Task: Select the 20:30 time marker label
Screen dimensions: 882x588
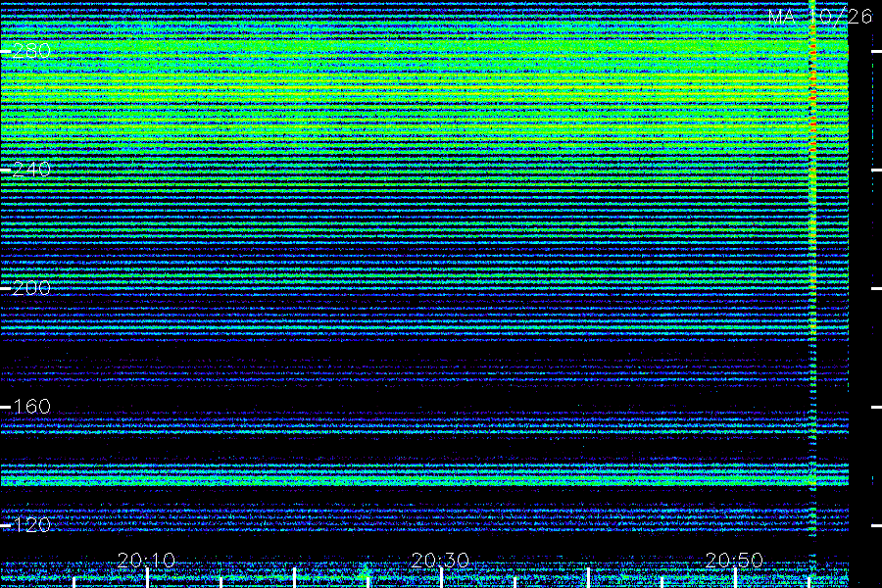Action: coord(440,560)
